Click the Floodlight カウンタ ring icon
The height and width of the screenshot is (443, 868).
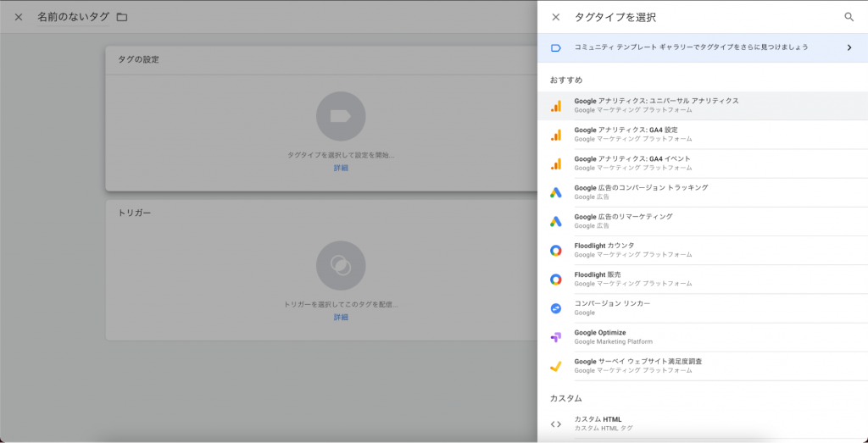(x=556, y=250)
